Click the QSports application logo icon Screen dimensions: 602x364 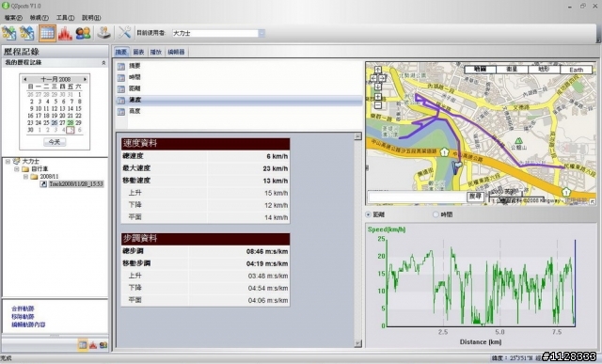(x=6, y=6)
